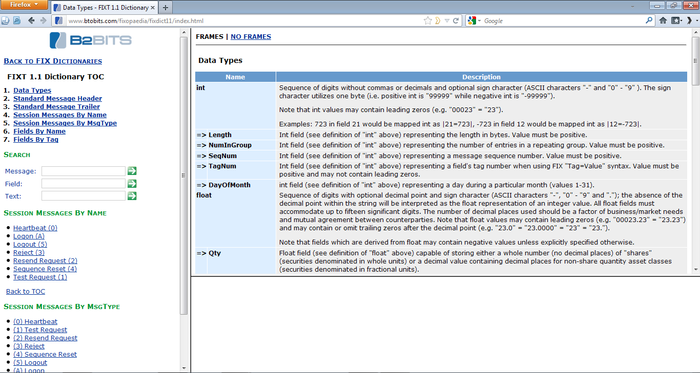This screenshot has height=373, width=700.
Task: Click the crescent moon icon in address bar
Action: tap(438, 21)
